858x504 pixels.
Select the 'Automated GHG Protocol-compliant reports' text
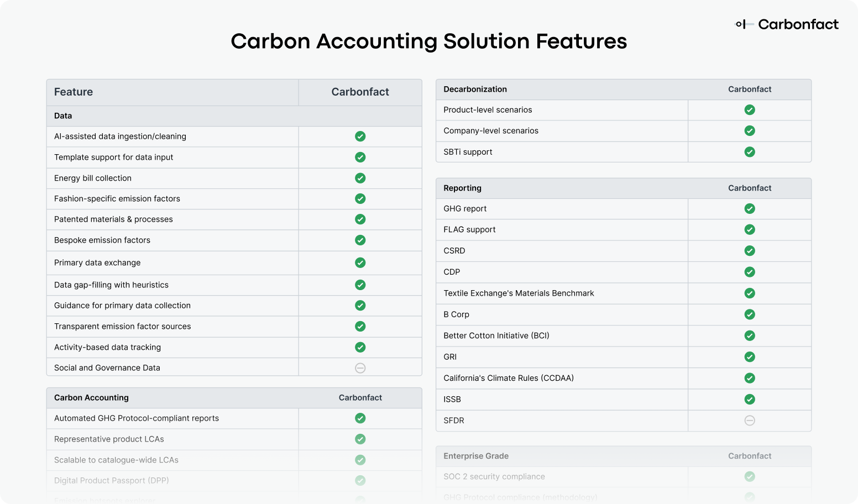coord(137,418)
